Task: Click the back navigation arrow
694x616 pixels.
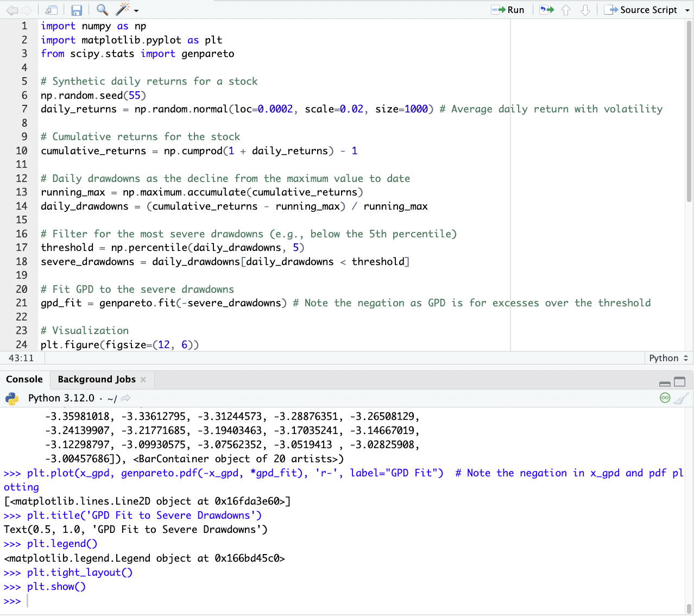Action: tap(12, 10)
